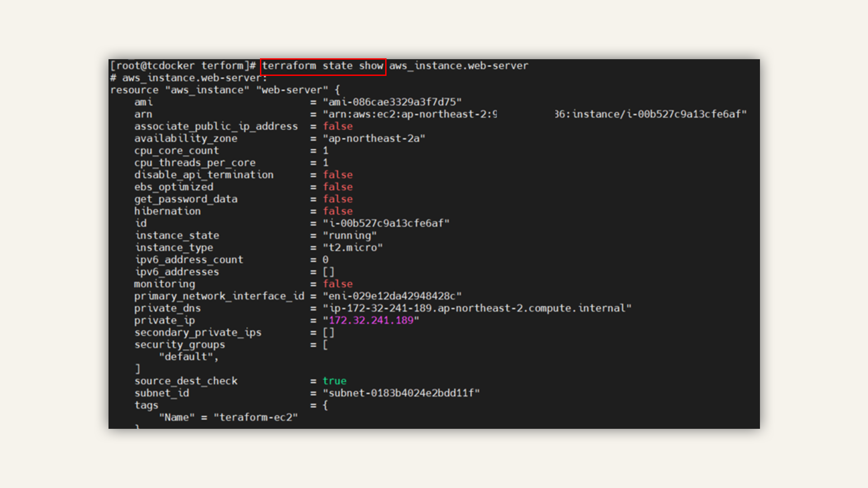Click the "default" security group entry
Image resolution: width=868 pixels, height=488 pixels.
(x=189, y=357)
